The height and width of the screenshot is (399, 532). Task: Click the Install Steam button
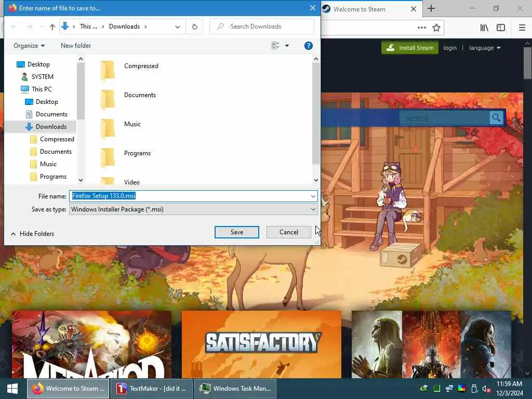coord(410,48)
